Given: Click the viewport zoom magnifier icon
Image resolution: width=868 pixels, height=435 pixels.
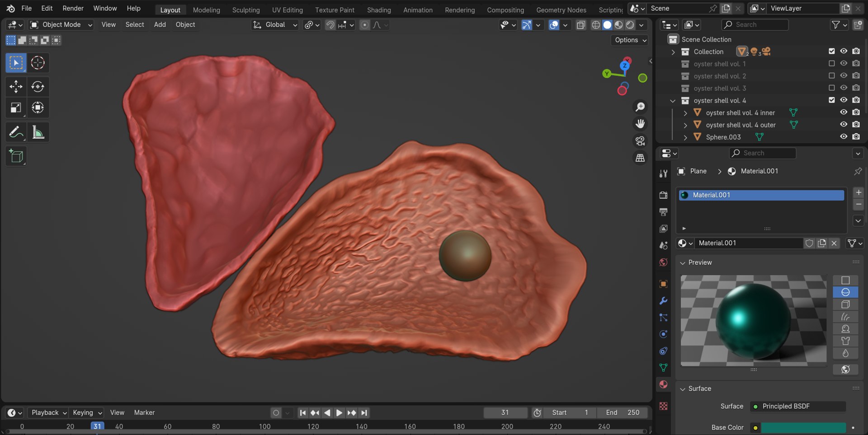Looking at the screenshot, I should point(640,107).
